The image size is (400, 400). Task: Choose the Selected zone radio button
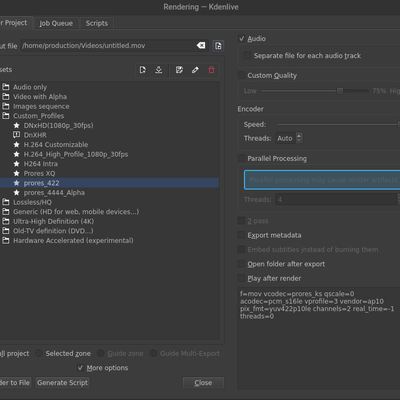(x=39, y=353)
